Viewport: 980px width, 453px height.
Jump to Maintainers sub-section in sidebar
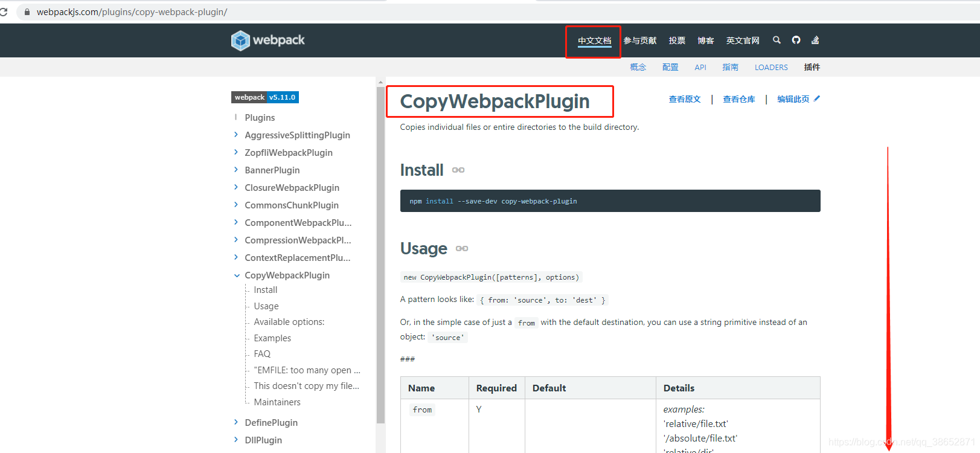[277, 402]
